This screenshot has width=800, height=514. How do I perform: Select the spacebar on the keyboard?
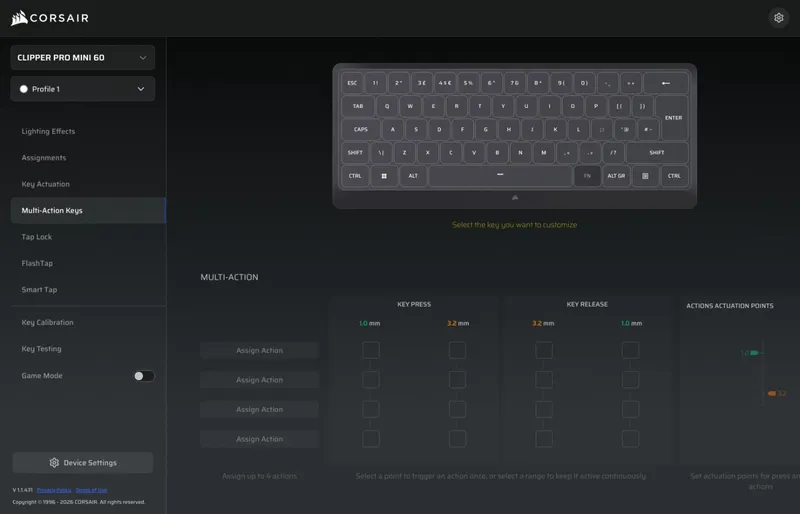[501, 176]
